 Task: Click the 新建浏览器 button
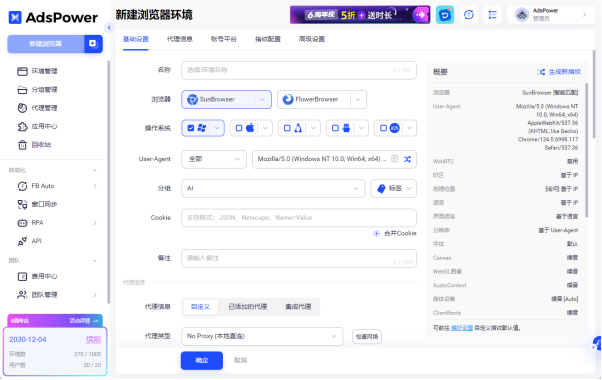(46, 44)
